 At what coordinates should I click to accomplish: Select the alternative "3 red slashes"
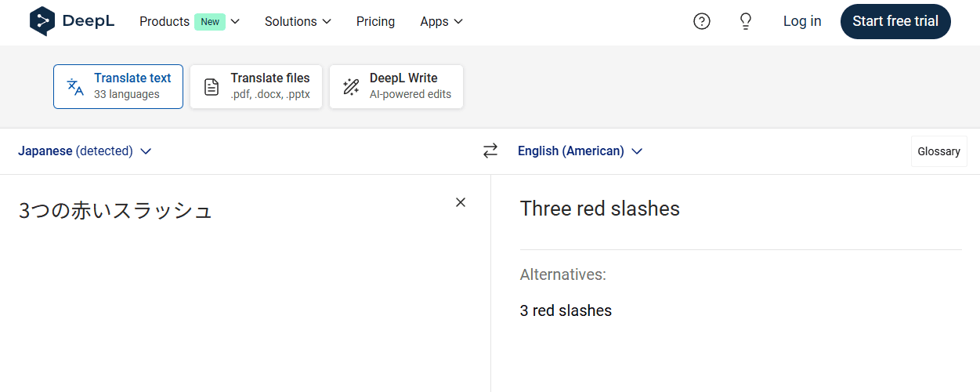pyautogui.click(x=566, y=310)
